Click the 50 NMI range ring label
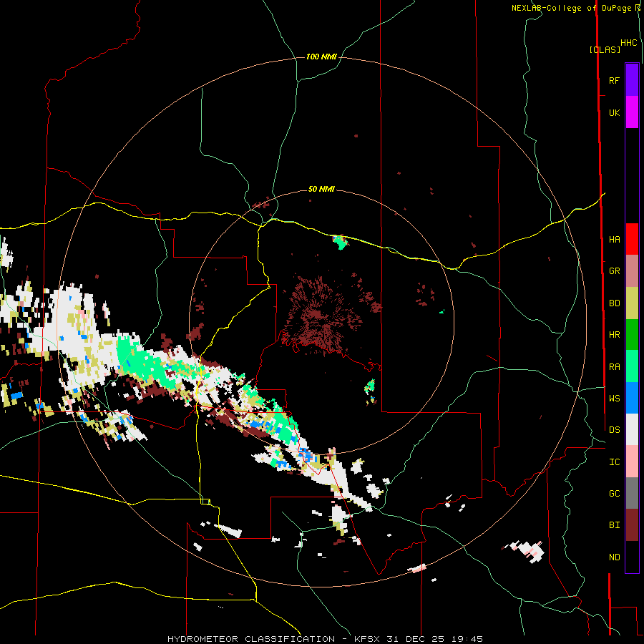 pyautogui.click(x=321, y=189)
